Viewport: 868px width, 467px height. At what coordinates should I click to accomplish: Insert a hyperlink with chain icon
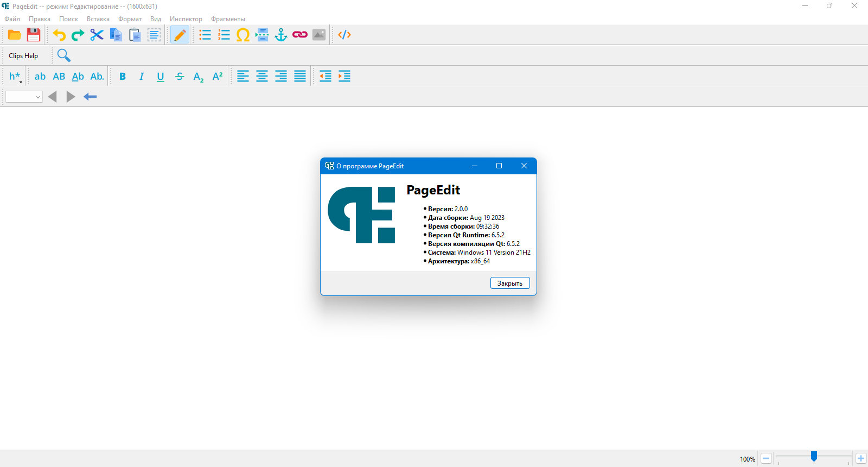click(300, 35)
